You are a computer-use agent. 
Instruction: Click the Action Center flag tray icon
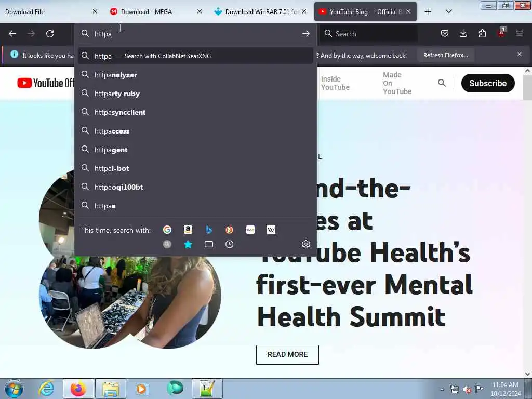click(x=480, y=389)
